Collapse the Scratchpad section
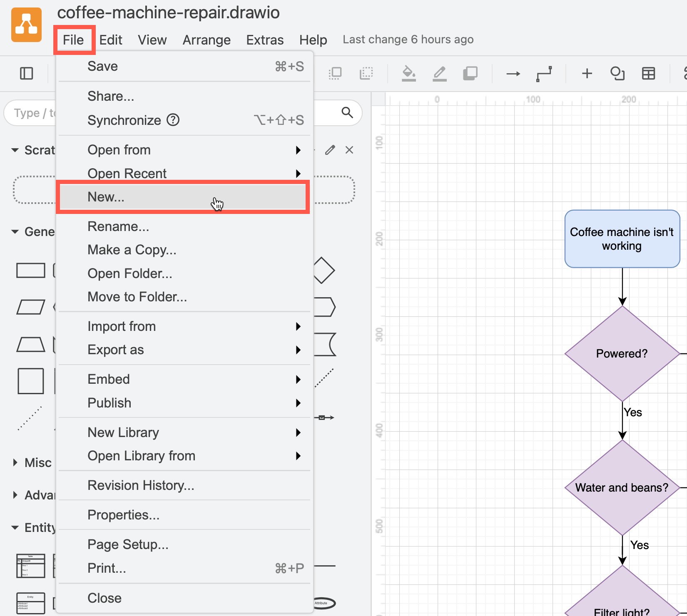 tap(15, 150)
